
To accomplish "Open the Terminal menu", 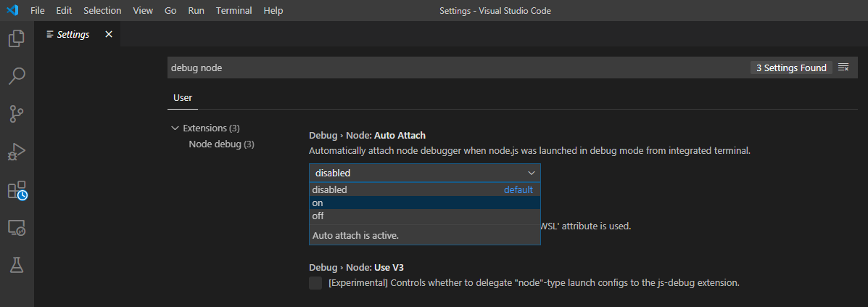I will 233,11.
